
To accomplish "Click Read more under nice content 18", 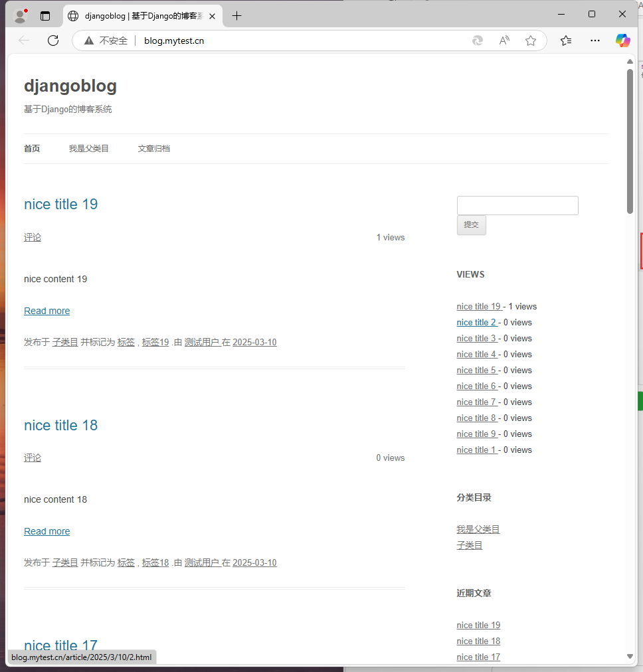I will click(46, 531).
